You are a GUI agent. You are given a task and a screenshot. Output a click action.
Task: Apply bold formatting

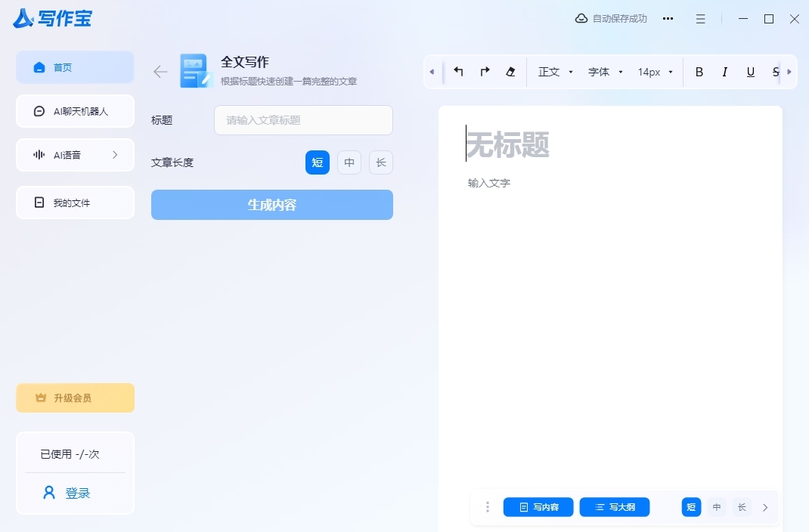[x=699, y=71]
